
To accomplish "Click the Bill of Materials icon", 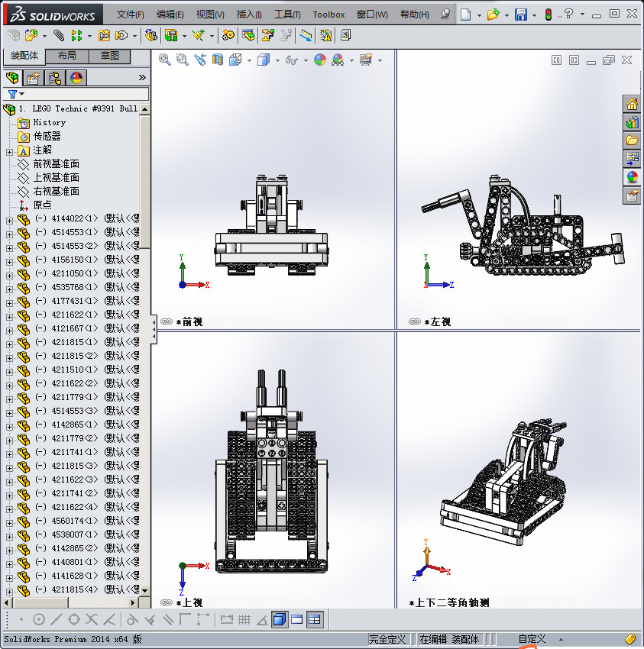I will pyautogui.click(x=248, y=36).
